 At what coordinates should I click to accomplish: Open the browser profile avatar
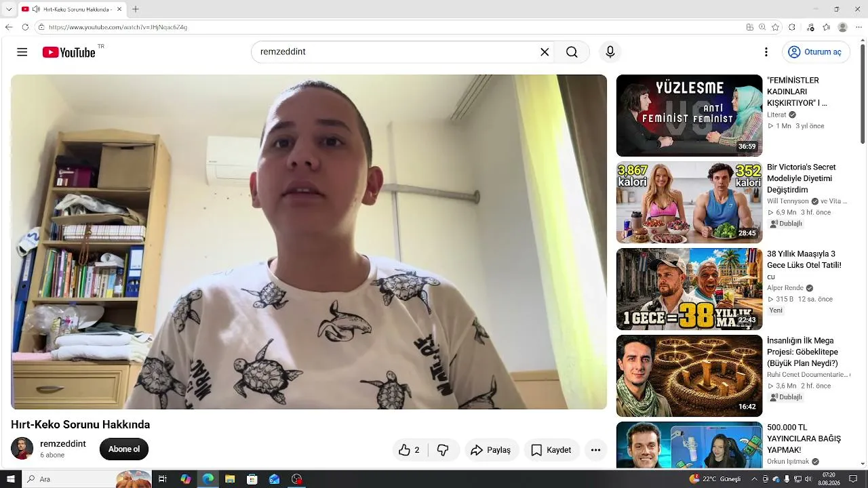pyautogui.click(x=843, y=27)
